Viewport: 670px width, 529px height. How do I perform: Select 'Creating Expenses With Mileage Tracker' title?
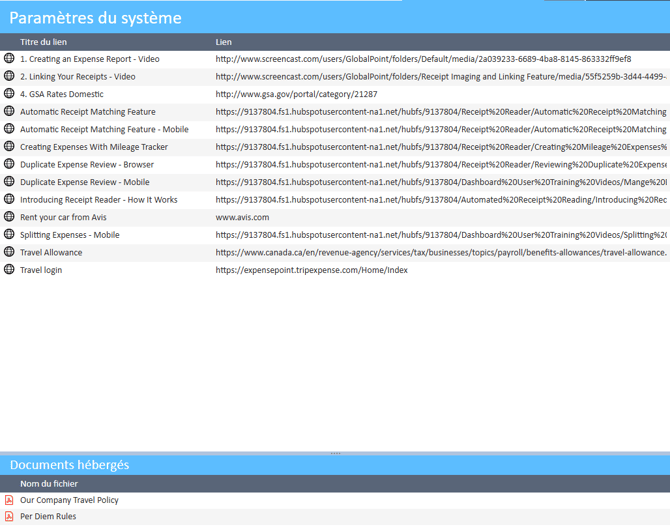tap(94, 147)
